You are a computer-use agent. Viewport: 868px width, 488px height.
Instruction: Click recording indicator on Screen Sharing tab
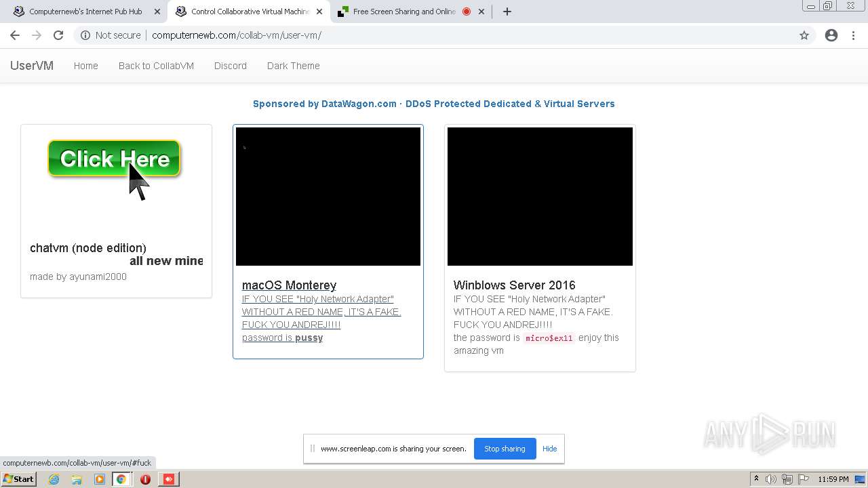(467, 12)
